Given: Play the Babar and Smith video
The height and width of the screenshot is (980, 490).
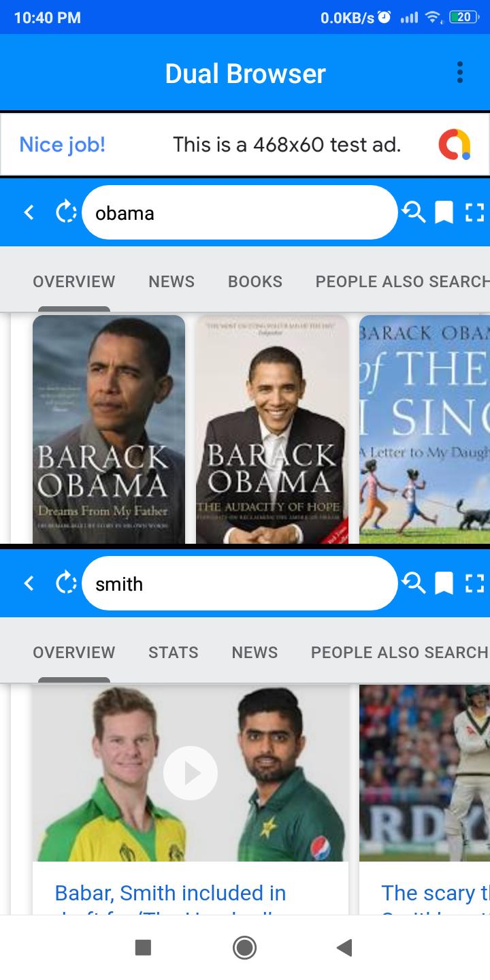Looking at the screenshot, I should (x=191, y=773).
